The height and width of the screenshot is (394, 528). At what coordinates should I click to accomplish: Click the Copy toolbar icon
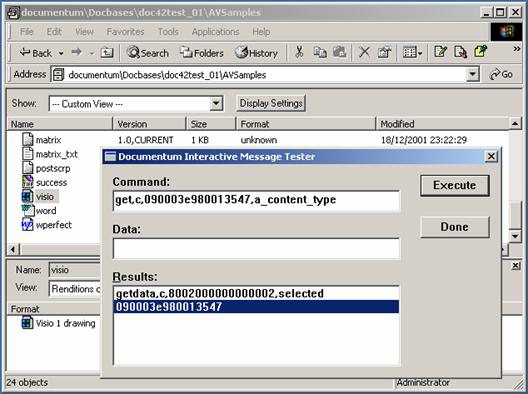pyautogui.click(x=320, y=52)
